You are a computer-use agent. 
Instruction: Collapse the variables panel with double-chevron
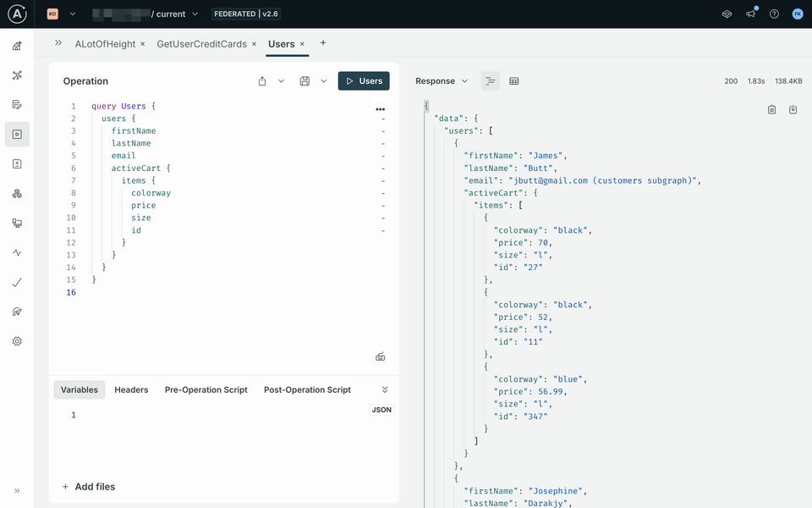click(x=385, y=389)
